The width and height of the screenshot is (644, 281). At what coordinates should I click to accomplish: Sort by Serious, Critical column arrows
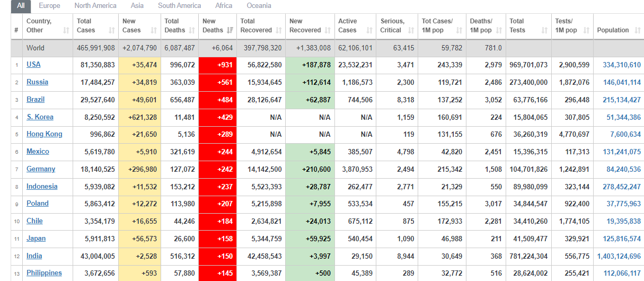click(411, 30)
